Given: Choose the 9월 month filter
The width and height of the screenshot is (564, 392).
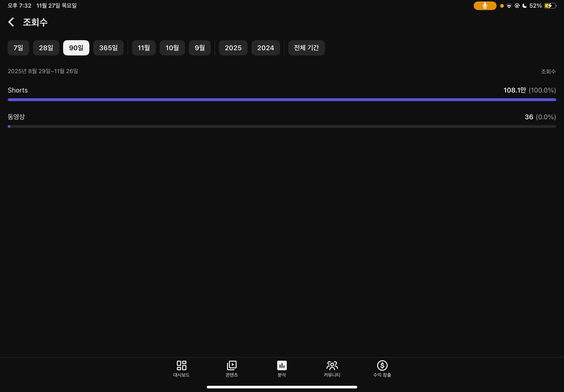Looking at the screenshot, I should pos(200,48).
